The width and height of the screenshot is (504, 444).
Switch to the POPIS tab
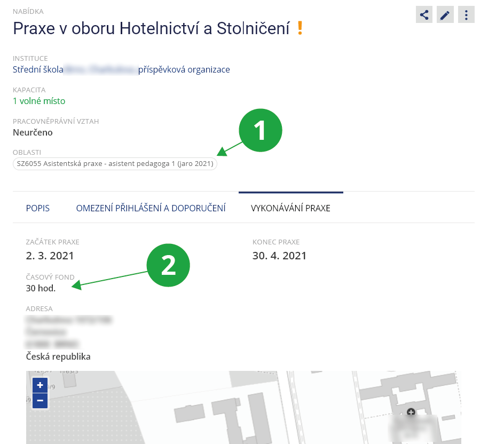38,208
